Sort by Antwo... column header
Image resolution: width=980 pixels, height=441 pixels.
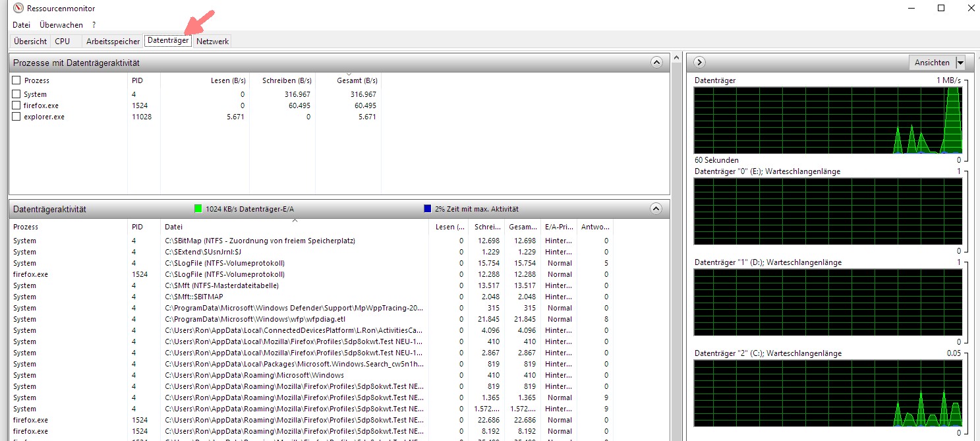click(594, 227)
